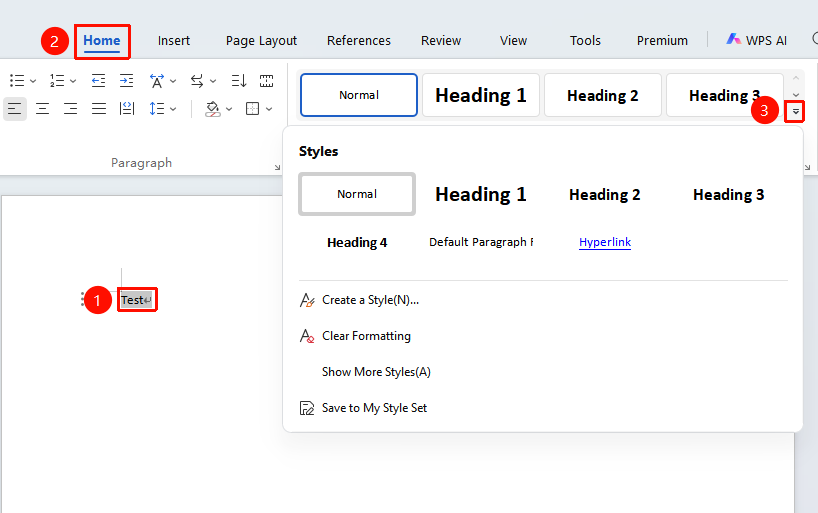
Task: Select Heading 1 in Styles panel
Action: point(481,194)
